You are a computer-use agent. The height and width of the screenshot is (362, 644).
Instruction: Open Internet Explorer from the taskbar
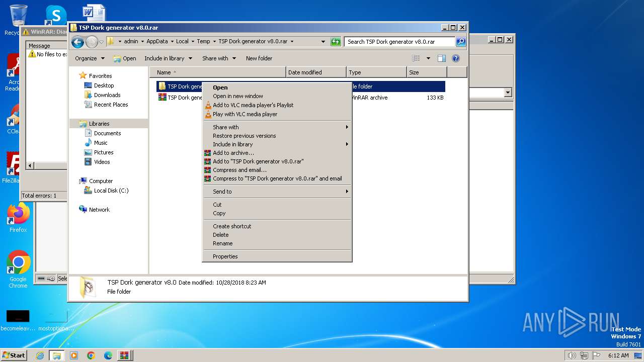(40, 355)
